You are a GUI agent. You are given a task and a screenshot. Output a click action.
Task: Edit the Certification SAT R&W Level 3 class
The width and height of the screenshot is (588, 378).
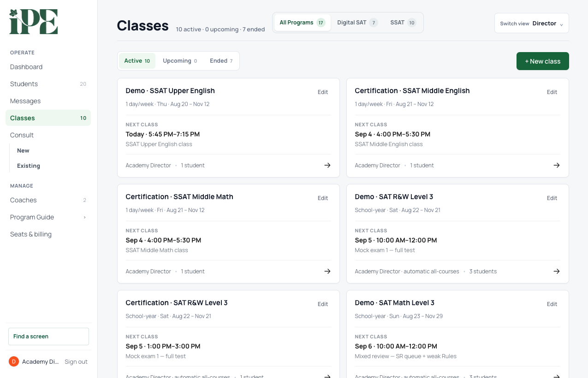pos(323,304)
